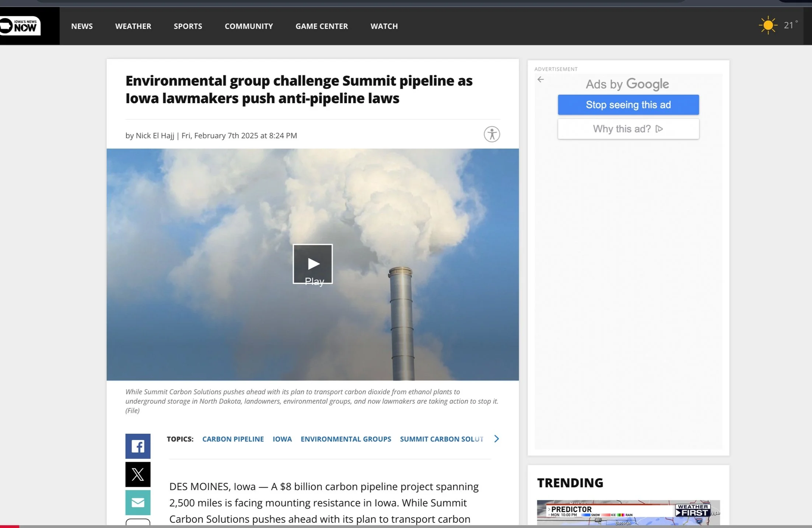812x528 pixels.
Task: Open the WEATHER menu
Action: [x=133, y=26]
